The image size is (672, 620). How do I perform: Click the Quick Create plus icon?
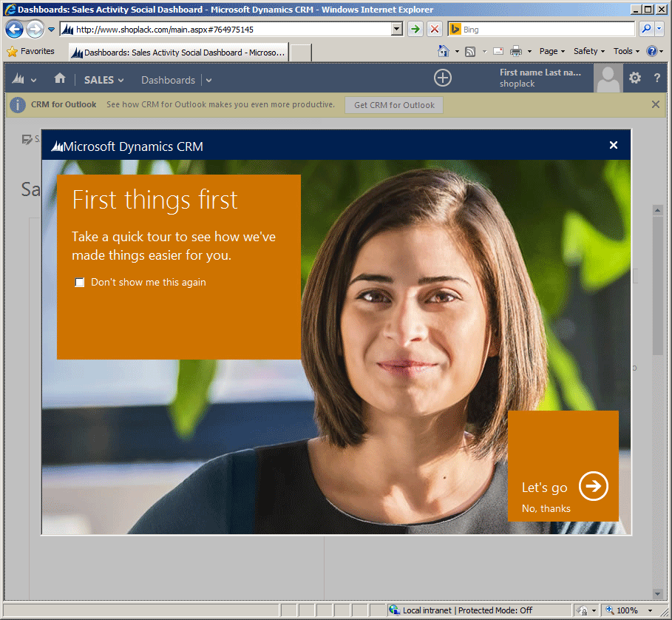[x=442, y=78]
